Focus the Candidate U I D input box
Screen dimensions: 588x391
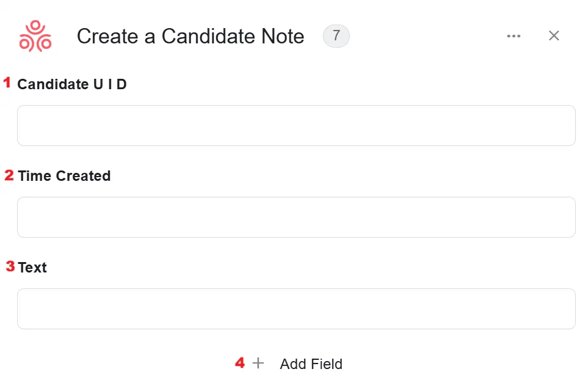pyautogui.click(x=296, y=126)
